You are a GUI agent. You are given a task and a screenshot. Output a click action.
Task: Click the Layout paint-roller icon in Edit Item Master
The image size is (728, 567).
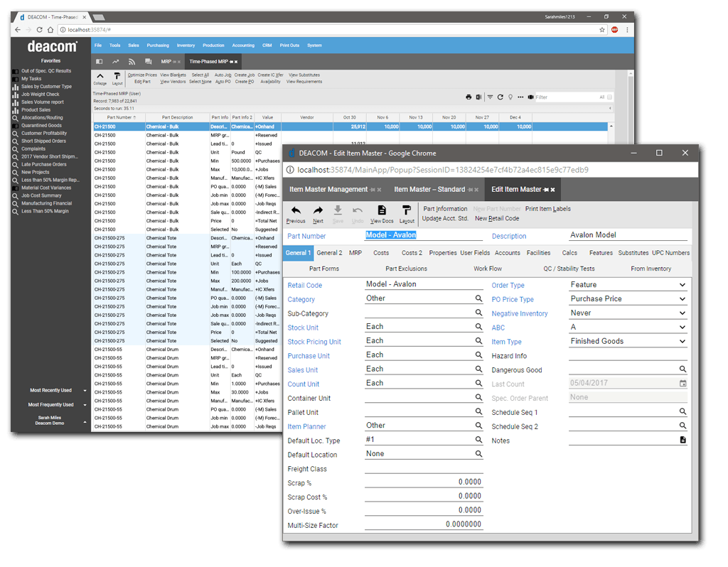[406, 210]
